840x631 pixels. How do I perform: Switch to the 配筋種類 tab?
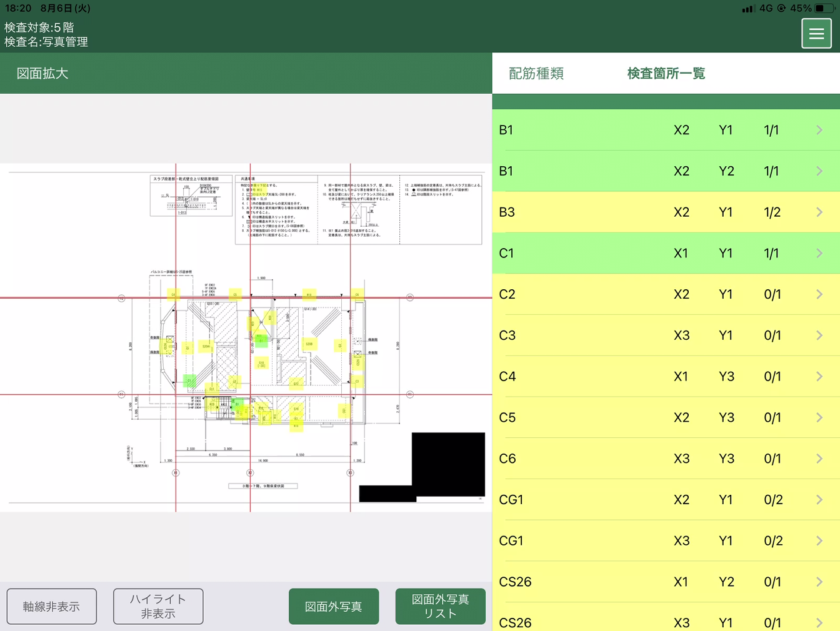(x=536, y=73)
